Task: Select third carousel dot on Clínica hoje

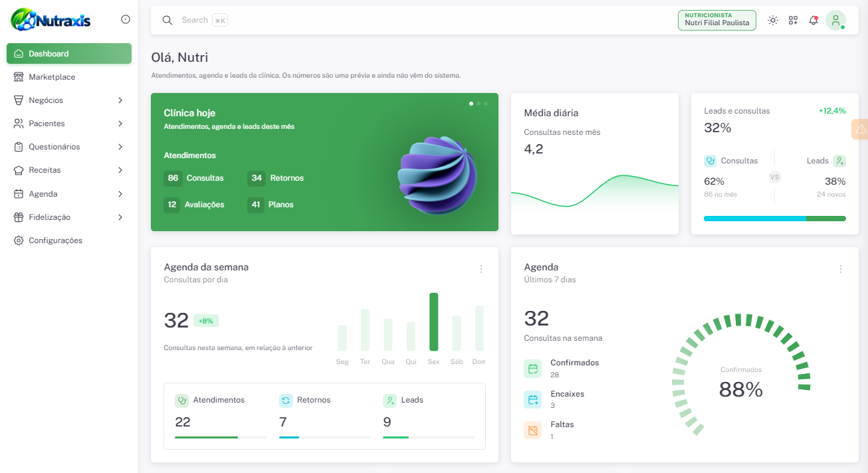Action: (x=486, y=104)
